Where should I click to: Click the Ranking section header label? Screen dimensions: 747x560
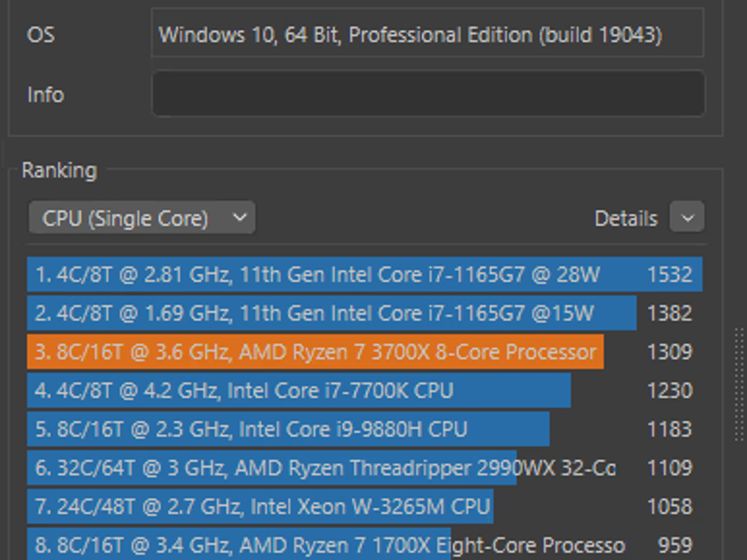point(59,171)
